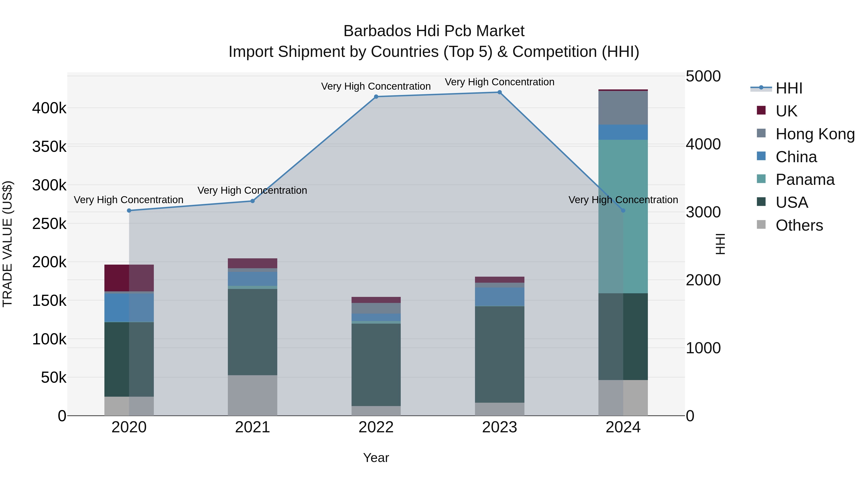Viewport: 868px width, 488px height.
Task: Click the UK segment in the 2020 bar
Action: click(129, 278)
